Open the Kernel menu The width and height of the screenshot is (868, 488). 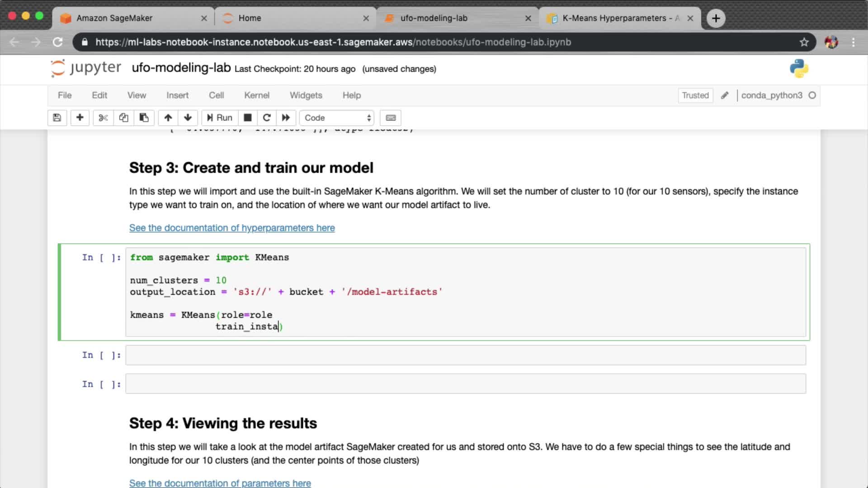click(x=256, y=95)
